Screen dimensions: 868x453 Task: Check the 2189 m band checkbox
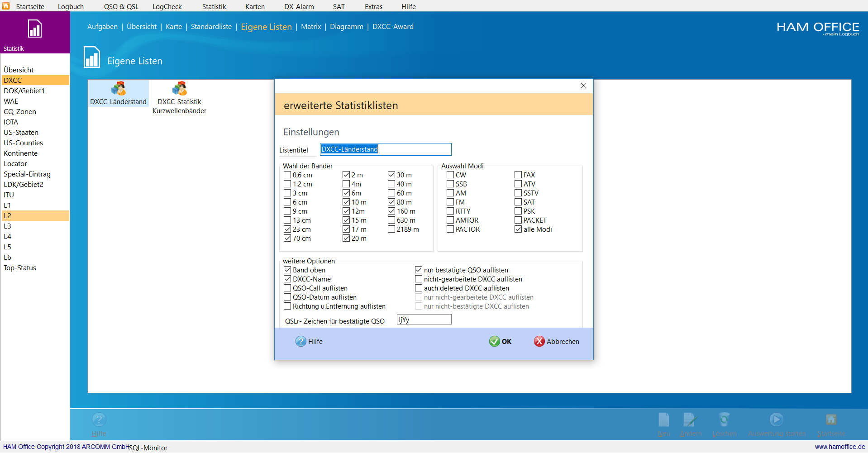391,229
